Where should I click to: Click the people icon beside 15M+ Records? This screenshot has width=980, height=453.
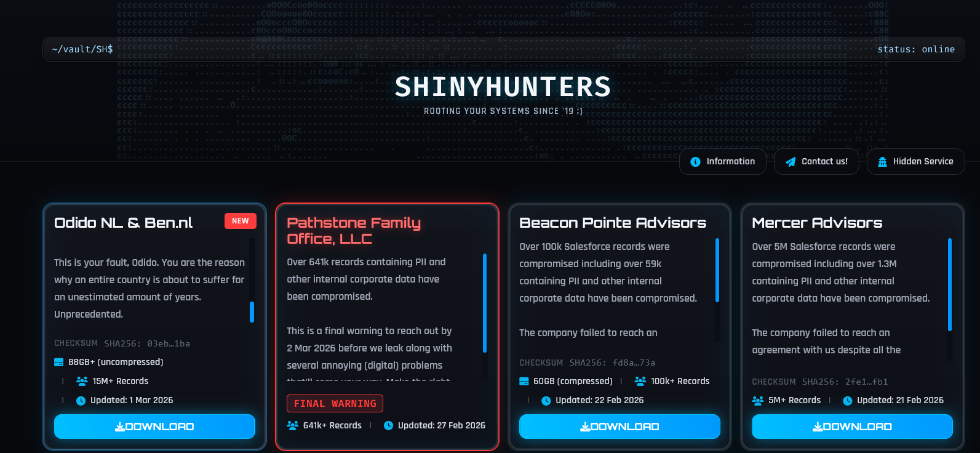point(82,381)
